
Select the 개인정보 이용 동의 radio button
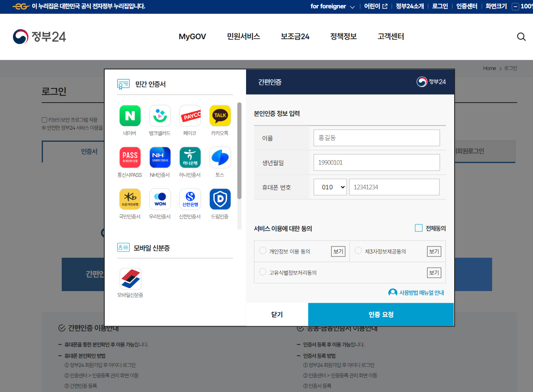[x=263, y=250]
